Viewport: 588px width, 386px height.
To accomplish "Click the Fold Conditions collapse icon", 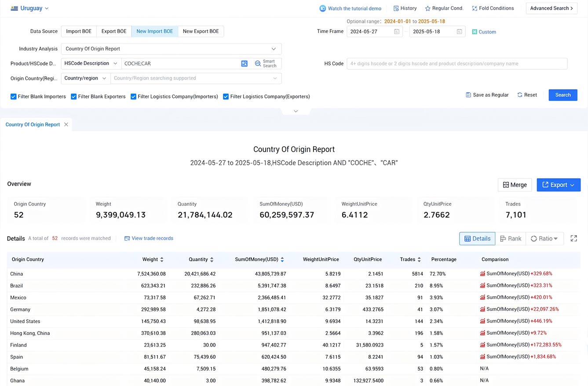I will point(475,8).
